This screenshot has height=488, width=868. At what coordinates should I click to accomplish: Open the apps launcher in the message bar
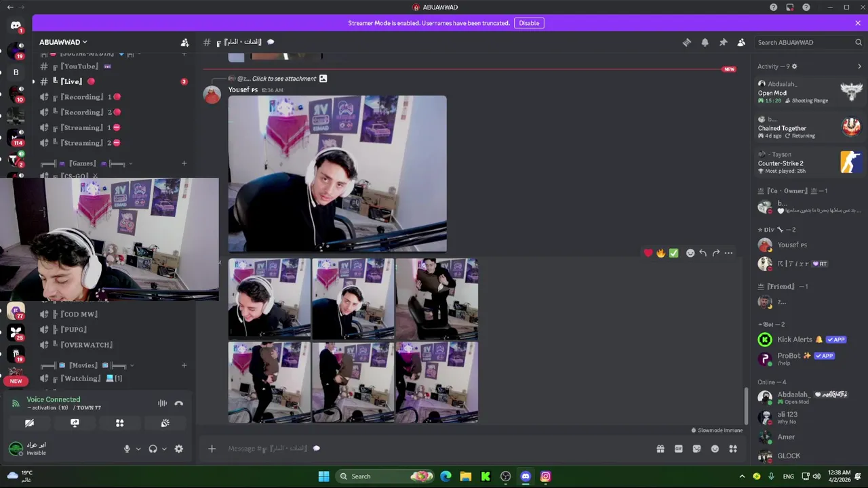[733, 449]
